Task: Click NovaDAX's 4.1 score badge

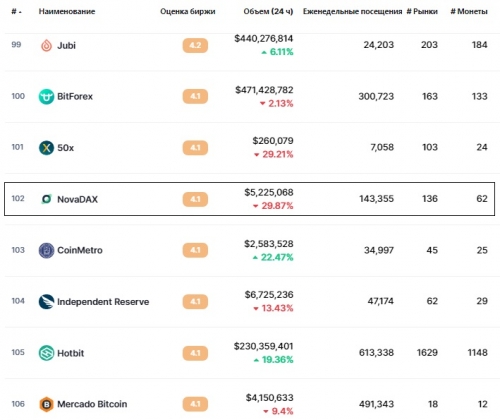Action: (195, 199)
